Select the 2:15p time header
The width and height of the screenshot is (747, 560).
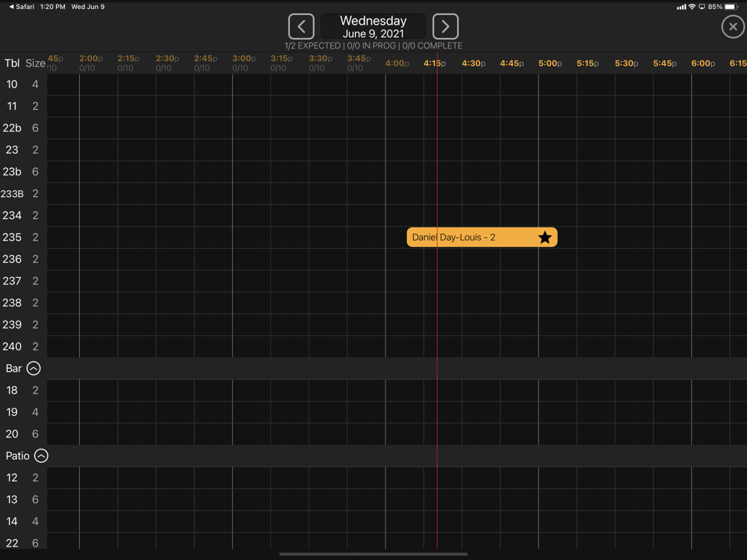point(128,58)
